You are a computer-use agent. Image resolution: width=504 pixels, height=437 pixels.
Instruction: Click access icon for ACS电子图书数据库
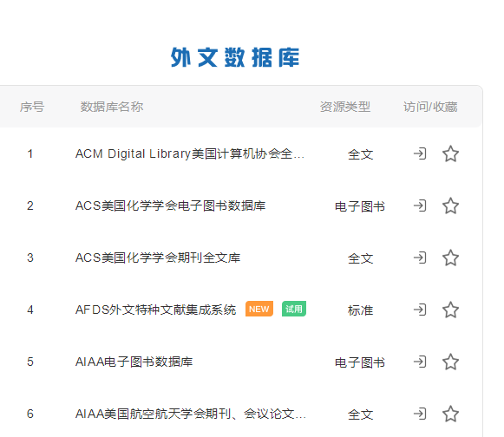pyautogui.click(x=420, y=205)
